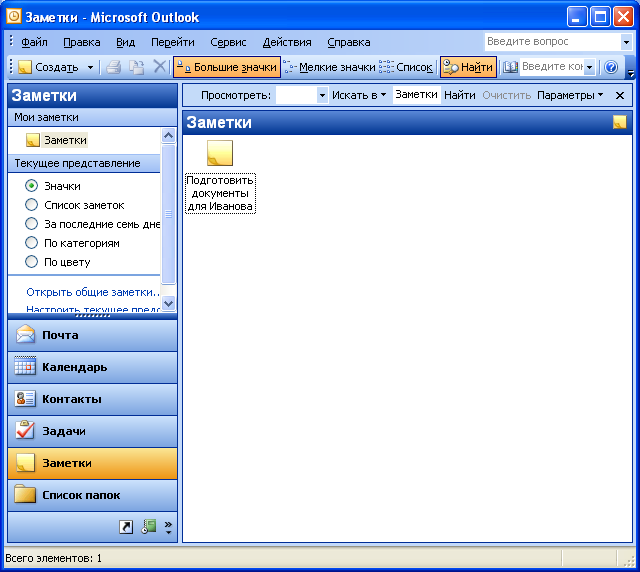Open Outlook Help question mark icon
This screenshot has width=640, height=572.
coord(611,67)
